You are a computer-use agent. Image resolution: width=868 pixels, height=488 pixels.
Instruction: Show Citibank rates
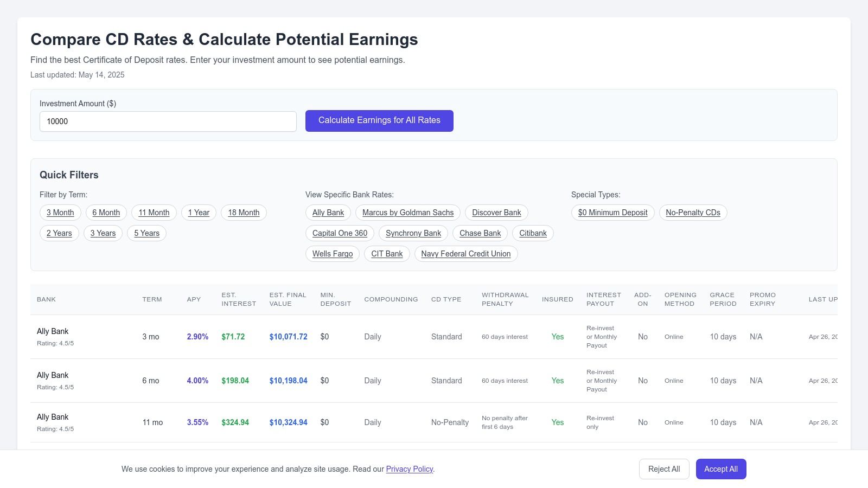point(533,233)
